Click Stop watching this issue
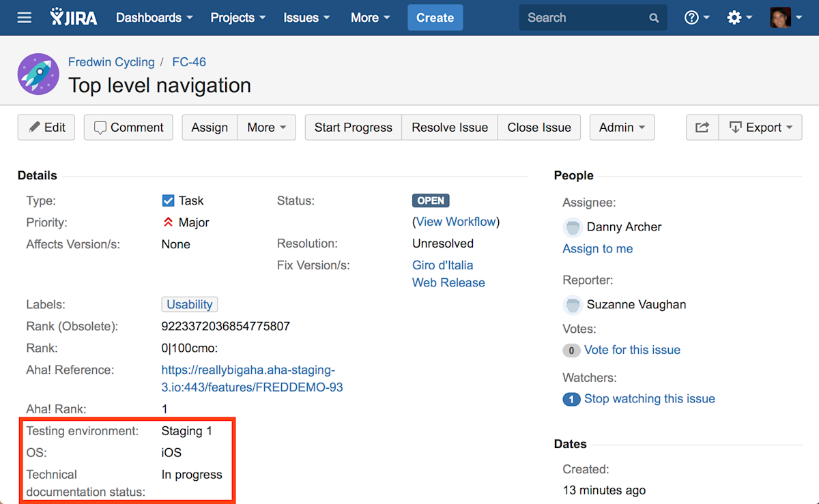This screenshot has height=504, width=819. (x=650, y=399)
